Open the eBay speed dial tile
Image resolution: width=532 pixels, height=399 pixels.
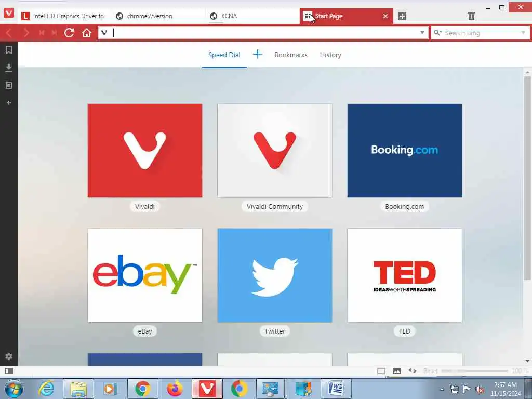(145, 275)
